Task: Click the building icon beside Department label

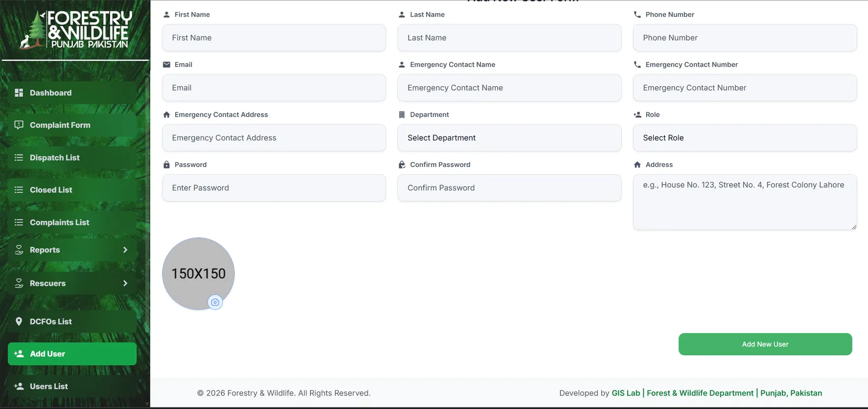Action: pos(402,114)
